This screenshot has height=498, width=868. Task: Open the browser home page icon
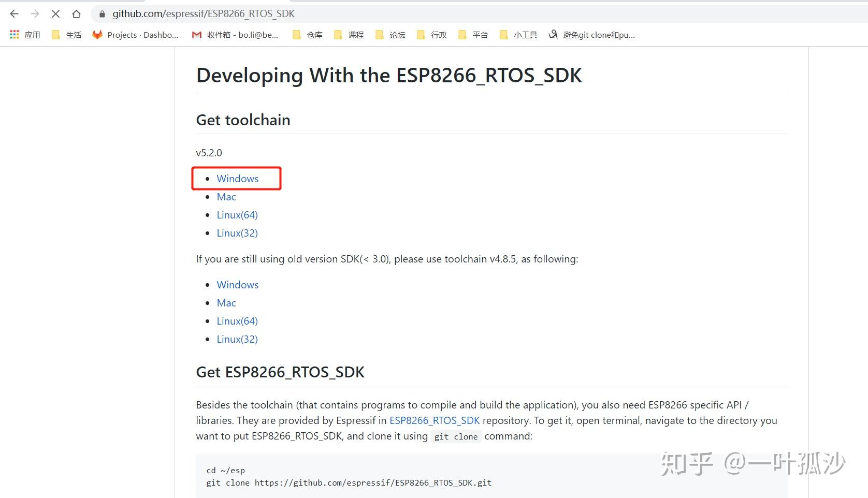77,13
